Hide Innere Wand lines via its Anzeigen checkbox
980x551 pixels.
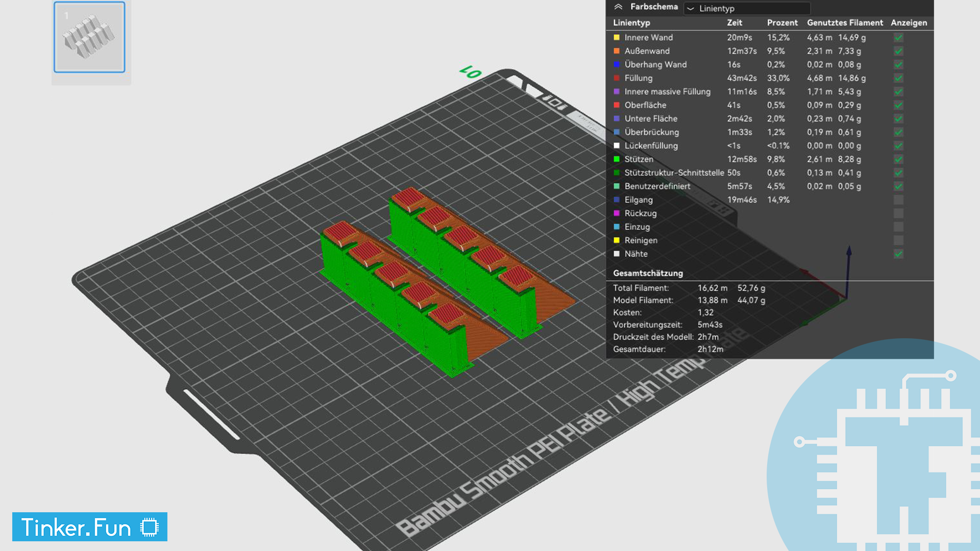(x=897, y=37)
